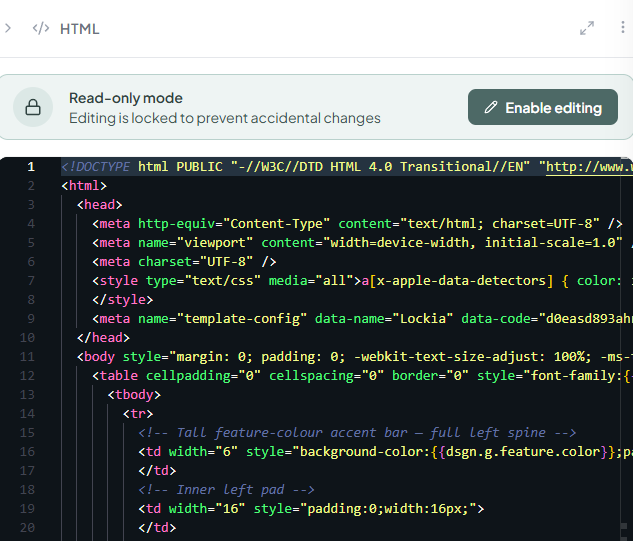Viewport: 633px width, 541px height.
Task: Click the http-equiv Content-Type meta line
Action: click(x=357, y=224)
